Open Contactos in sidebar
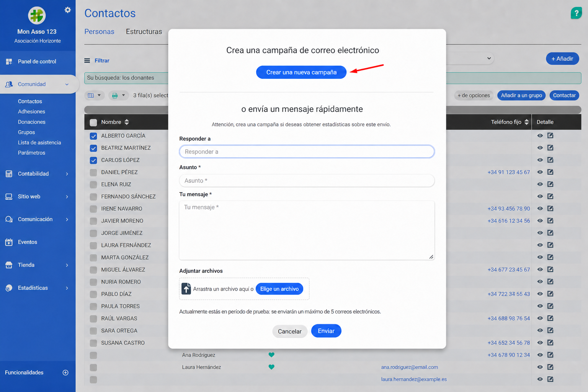 (30, 101)
